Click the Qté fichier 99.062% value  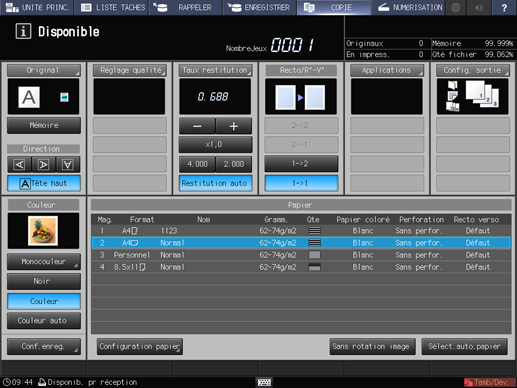[x=499, y=54]
